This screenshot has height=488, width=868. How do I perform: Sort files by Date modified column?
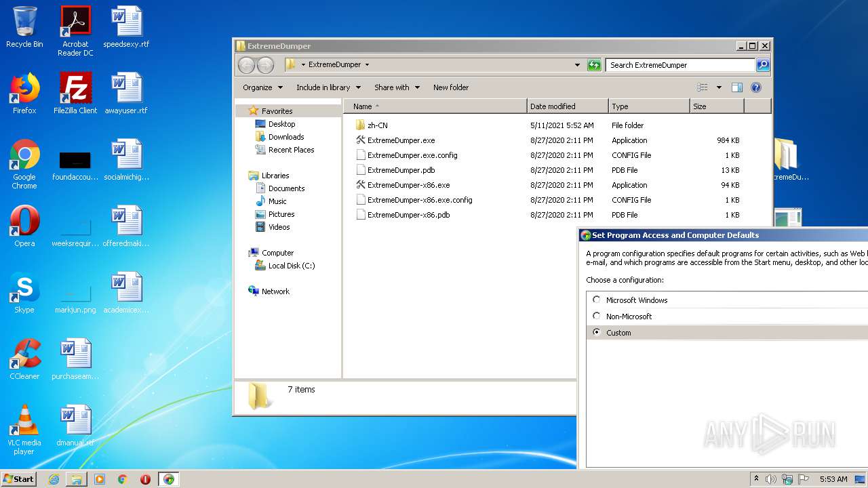click(568, 106)
